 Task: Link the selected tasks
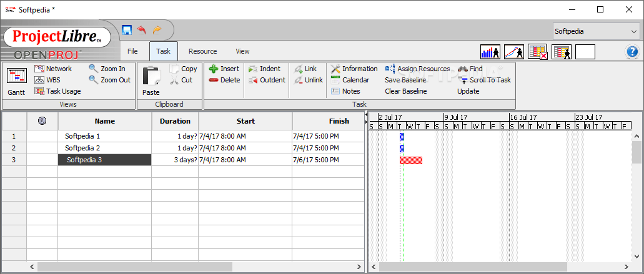pos(305,69)
